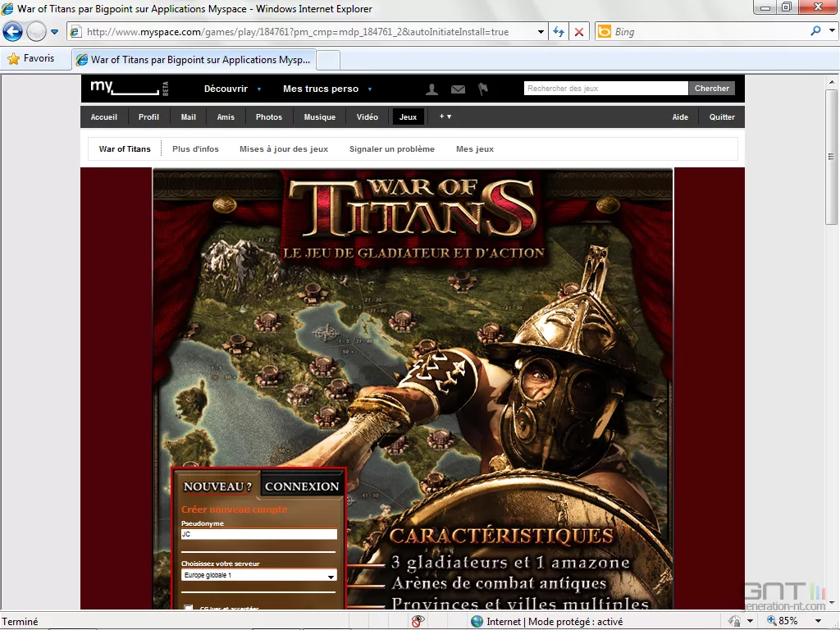Go to Accueil in navigation bar
840x630 pixels.
pyautogui.click(x=104, y=116)
